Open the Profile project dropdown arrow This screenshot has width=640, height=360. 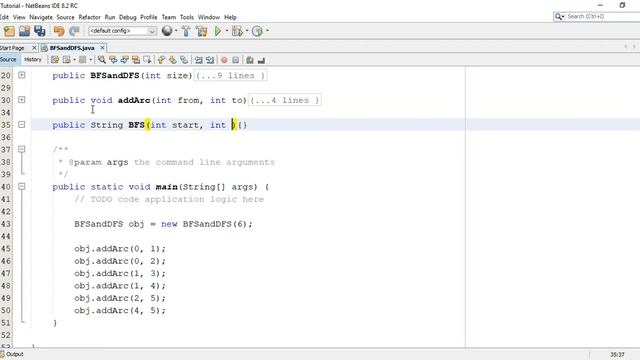click(x=267, y=31)
